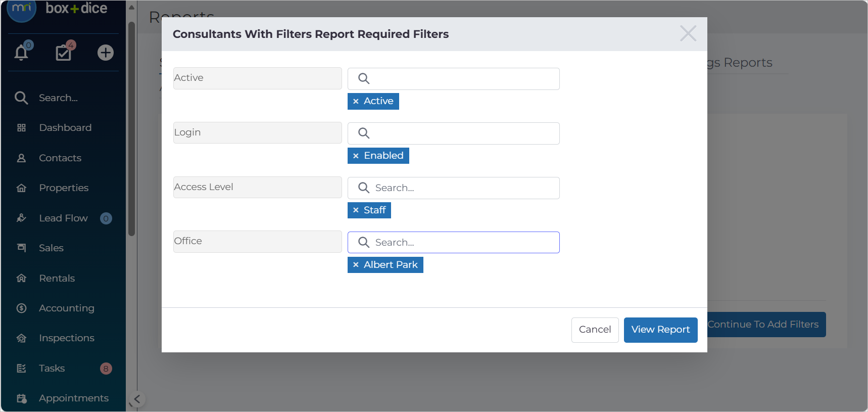Click the magnifier icon in Office search
Screen dimensions: 868x412
(x=364, y=242)
